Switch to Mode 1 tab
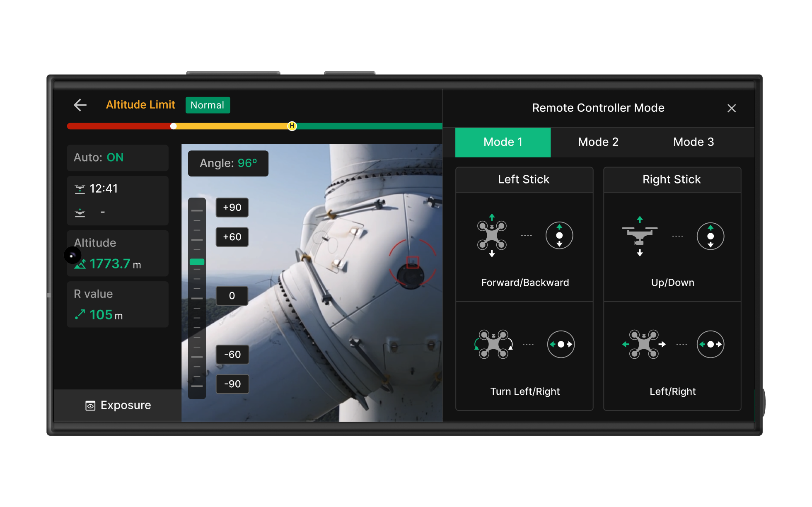Image resolution: width=812 pixels, height=507 pixels. click(x=503, y=142)
